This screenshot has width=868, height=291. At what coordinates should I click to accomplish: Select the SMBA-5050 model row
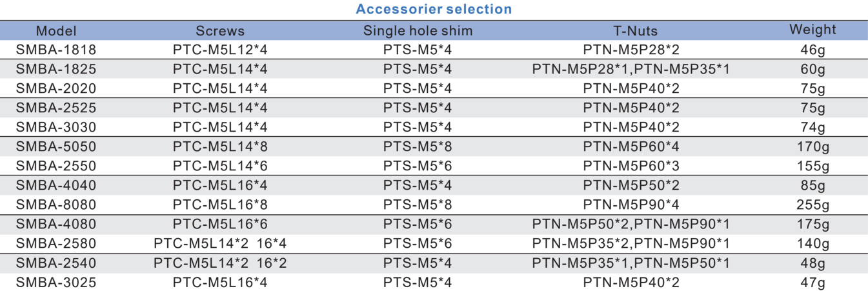[x=434, y=146]
